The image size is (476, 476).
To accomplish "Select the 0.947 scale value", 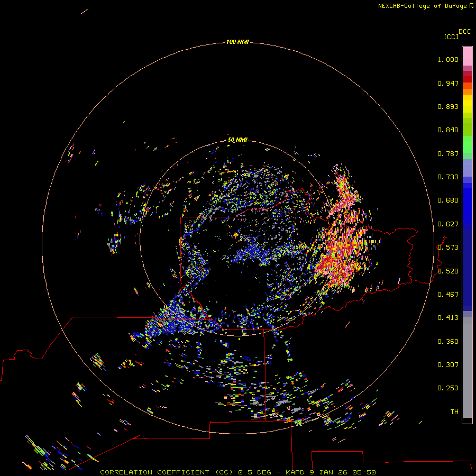I will click(x=448, y=83).
